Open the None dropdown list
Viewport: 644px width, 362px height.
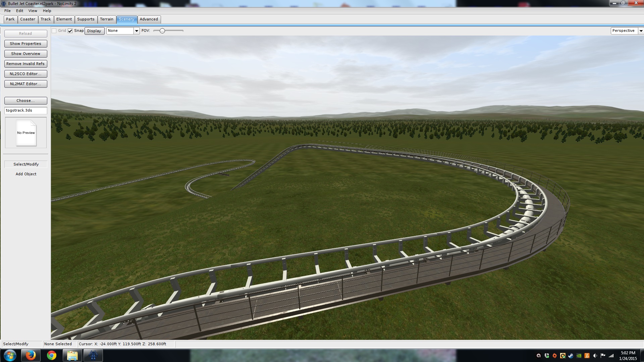136,31
